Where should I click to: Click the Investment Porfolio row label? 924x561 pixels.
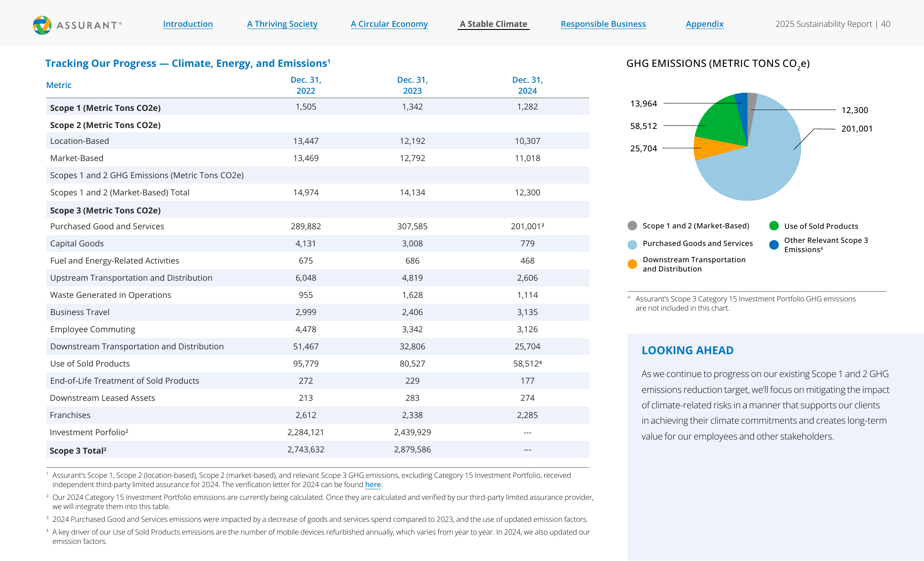point(89,432)
